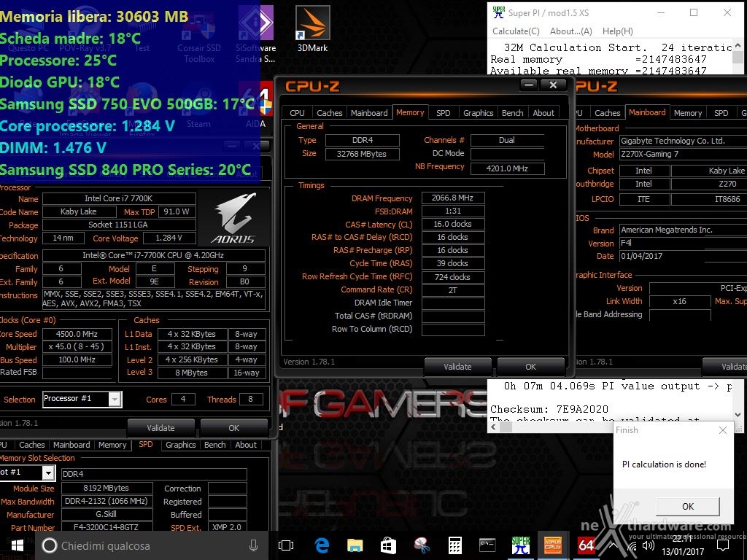Minimize the center CPU-Z Memory window

click(x=528, y=85)
